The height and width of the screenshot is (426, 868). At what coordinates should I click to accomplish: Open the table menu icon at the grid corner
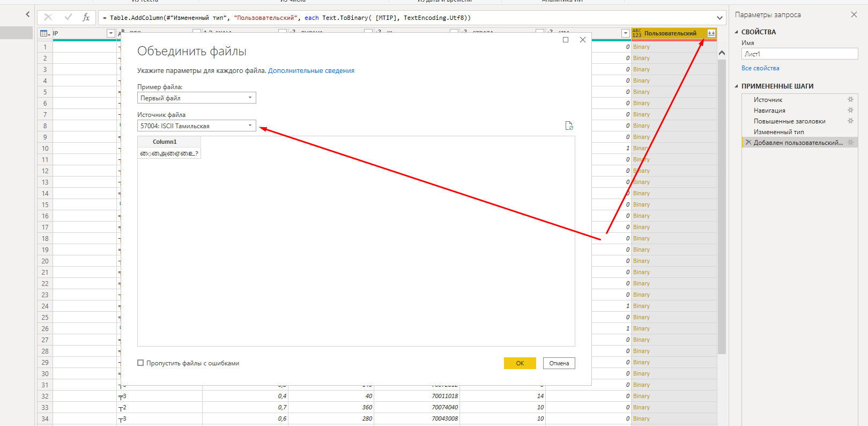click(x=45, y=33)
